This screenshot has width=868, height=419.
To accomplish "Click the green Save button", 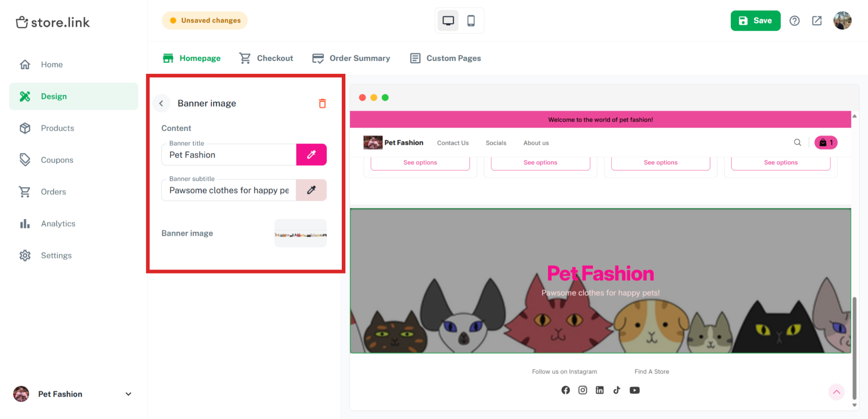I will click(x=756, y=21).
